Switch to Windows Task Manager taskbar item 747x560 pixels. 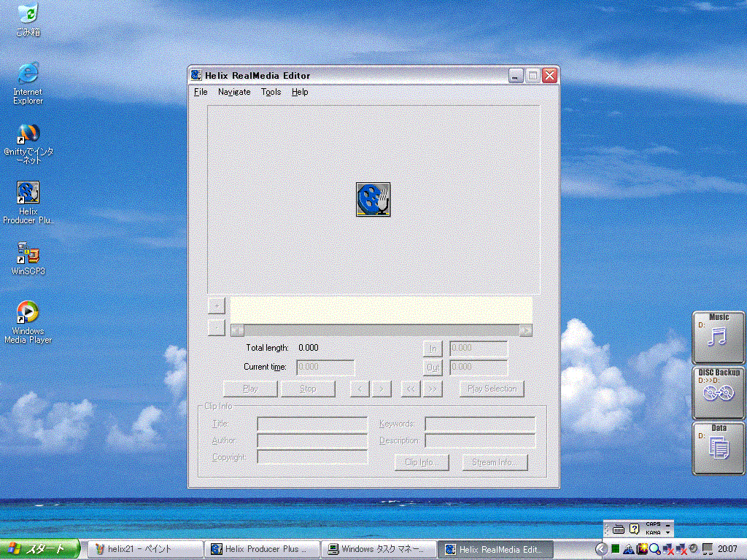[379, 549]
